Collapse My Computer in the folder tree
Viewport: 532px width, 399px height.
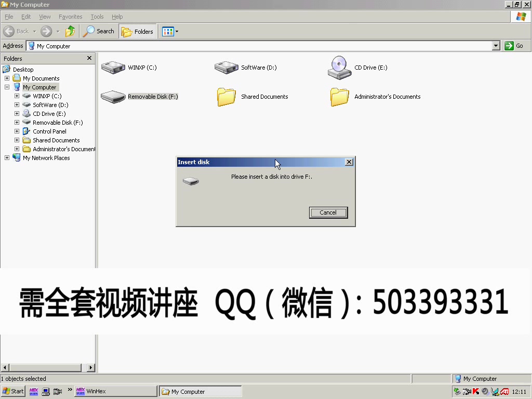click(x=6, y=87)
